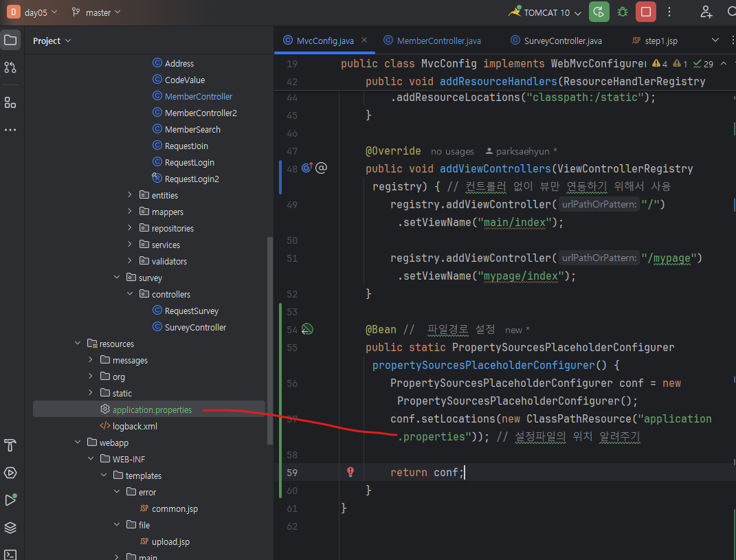The width and height of the screenshot is (736, 560).
Task: Collapse the webapp folder
Action: 78,443
